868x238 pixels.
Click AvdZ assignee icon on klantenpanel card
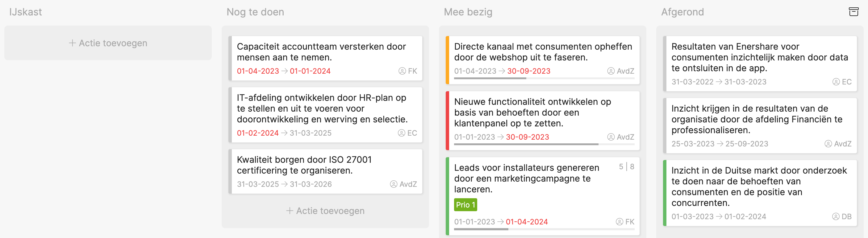click(x=611, y=137)
